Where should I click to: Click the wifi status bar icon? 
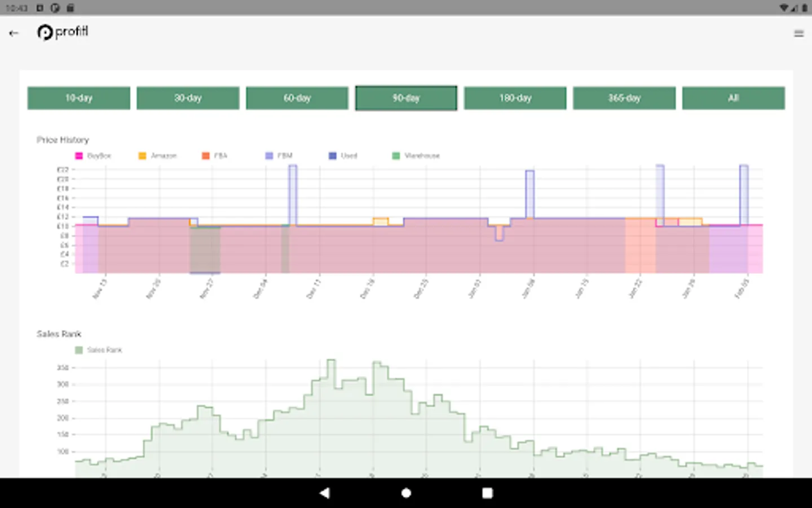pos(784,8)
